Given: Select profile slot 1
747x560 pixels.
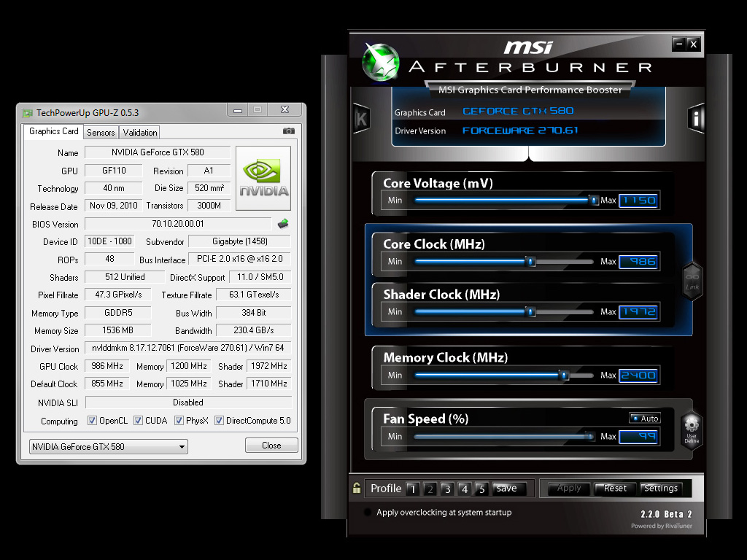Looking at the screenshot, I should [413, 489].
